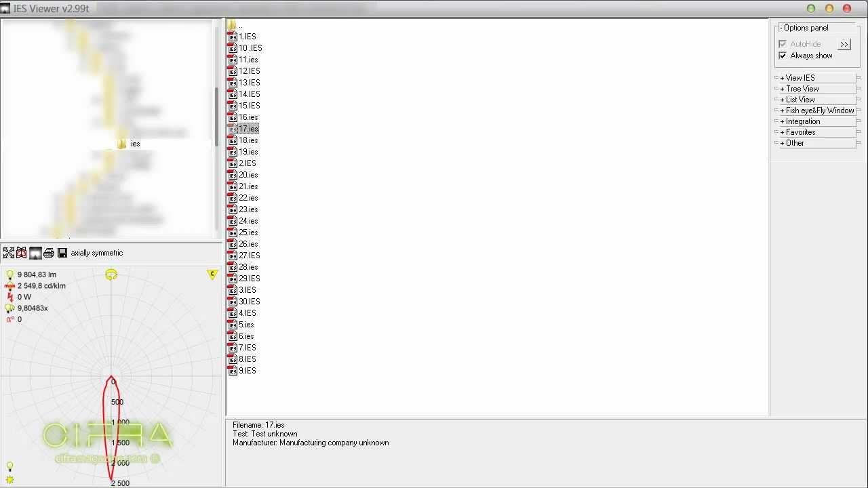Select file 26.ies in the list
Image resolution: width=868 pixels, height=488 pixels.
pyautogui.click(x=243, y=244)
